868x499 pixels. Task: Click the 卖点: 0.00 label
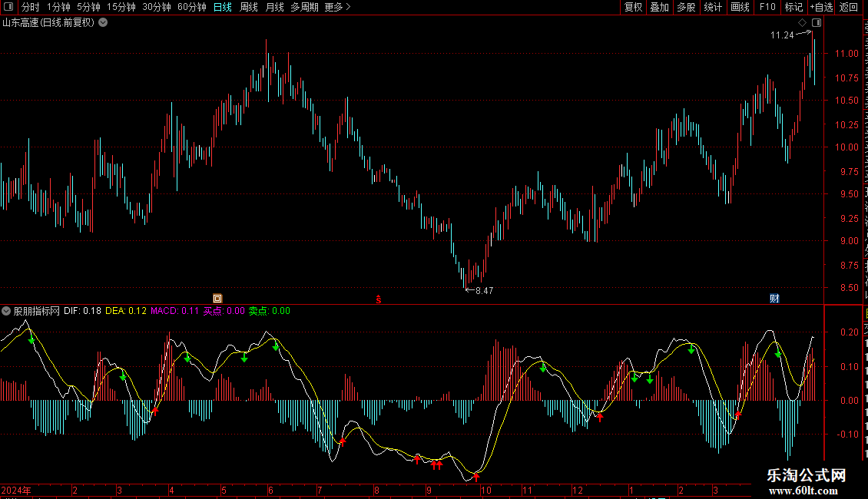click(270, 311)
